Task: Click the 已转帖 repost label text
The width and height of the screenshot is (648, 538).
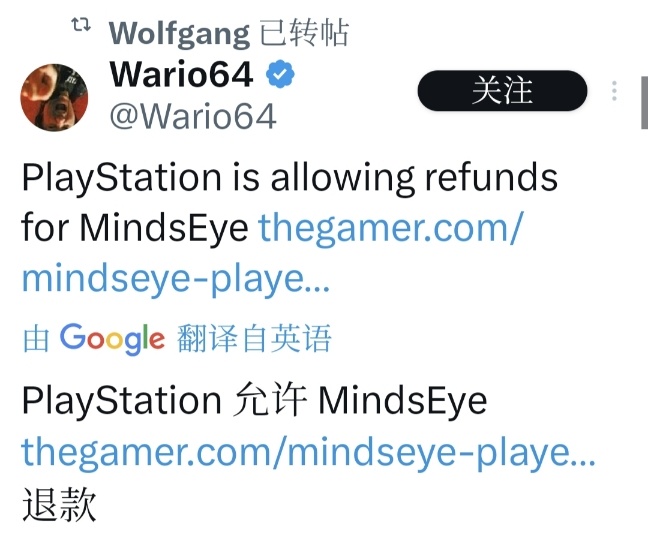Action: pyautogui.click(x=304, y=32)
